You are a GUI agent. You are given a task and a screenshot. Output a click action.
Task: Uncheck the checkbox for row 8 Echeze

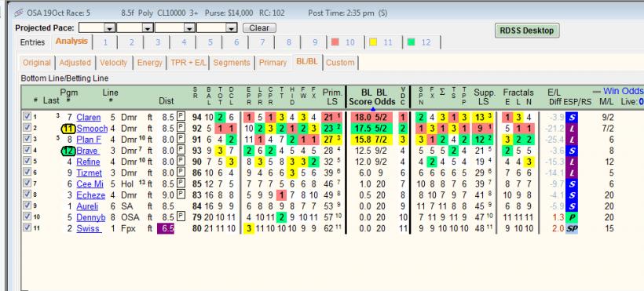coord(27,195)
